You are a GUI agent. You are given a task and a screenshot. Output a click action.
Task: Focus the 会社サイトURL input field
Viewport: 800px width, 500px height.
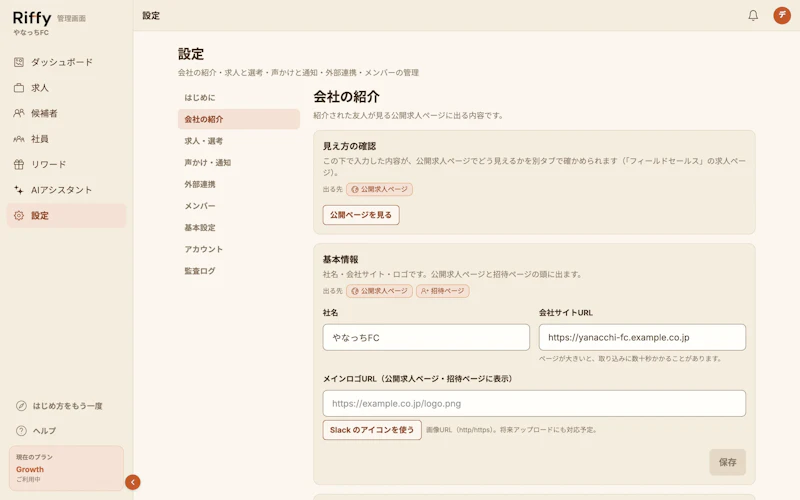click(642, 337)
